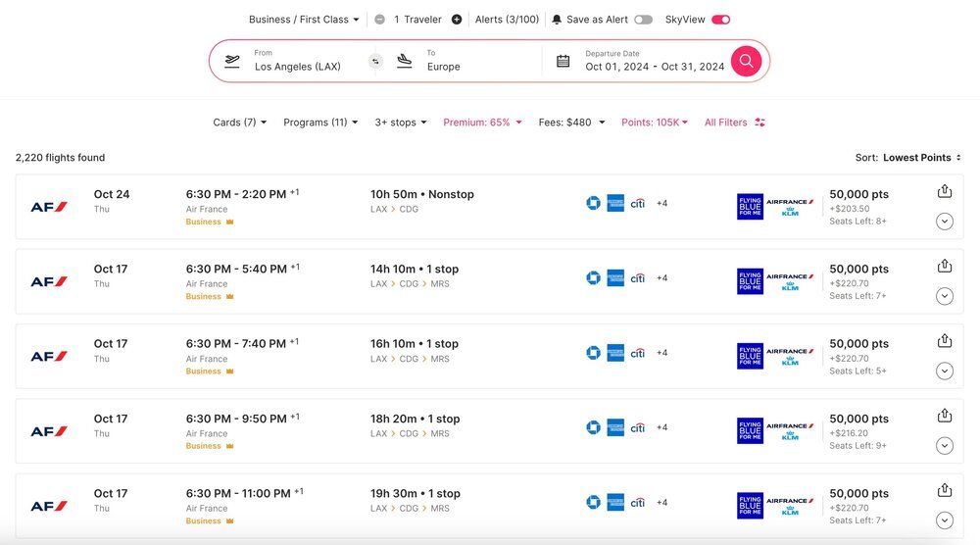Share the Oct 24 nonstop flight
980x545 pixels.
[x=945, y=191]
